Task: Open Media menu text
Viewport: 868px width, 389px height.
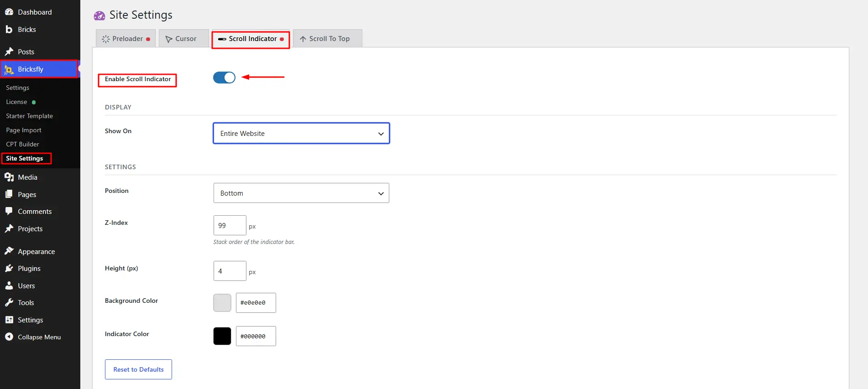Action: click(x=27, y=177)
